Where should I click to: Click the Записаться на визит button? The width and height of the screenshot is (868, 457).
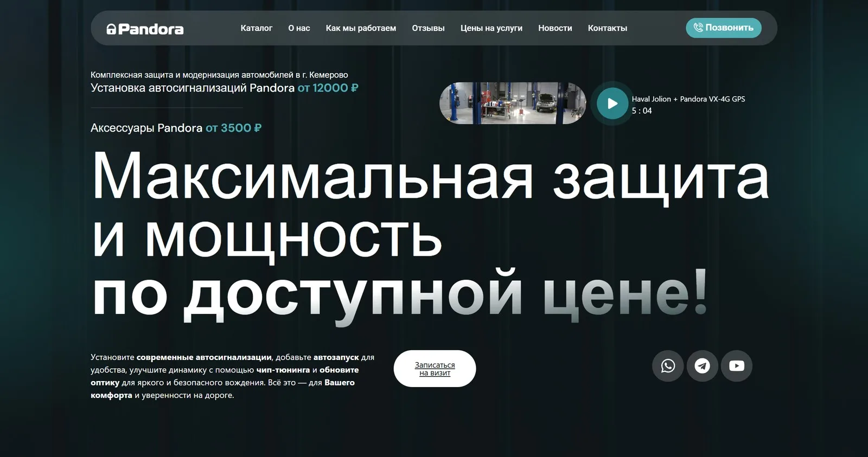435,369
